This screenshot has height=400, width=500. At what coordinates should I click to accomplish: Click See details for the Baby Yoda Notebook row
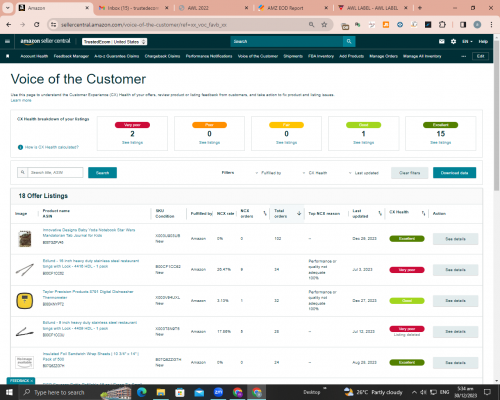point(455,239)
